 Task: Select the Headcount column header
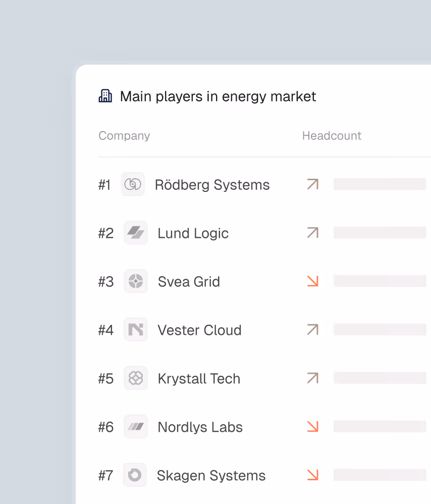point(332,136)
